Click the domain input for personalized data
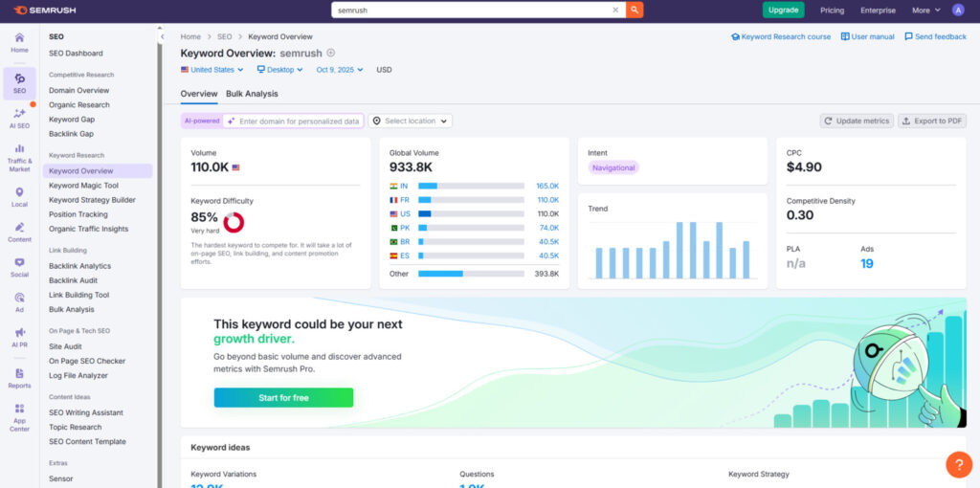 click(x=299, y=122)
